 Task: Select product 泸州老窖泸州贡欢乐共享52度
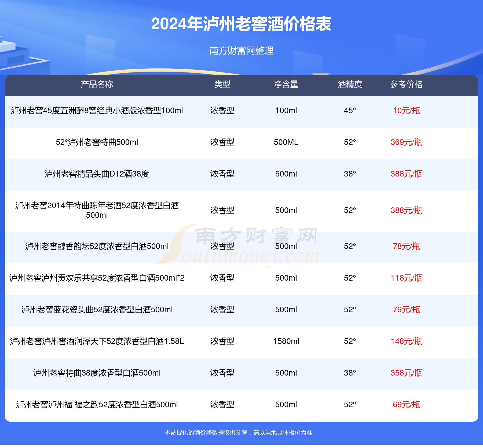[97, 278]
